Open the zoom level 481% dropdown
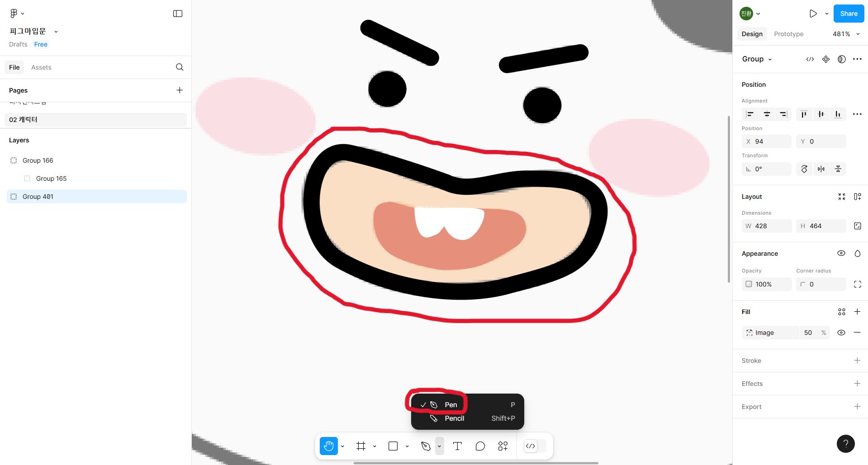Image resolution: width=868 pixels, height=465 pixels. (x=846, y=34)
